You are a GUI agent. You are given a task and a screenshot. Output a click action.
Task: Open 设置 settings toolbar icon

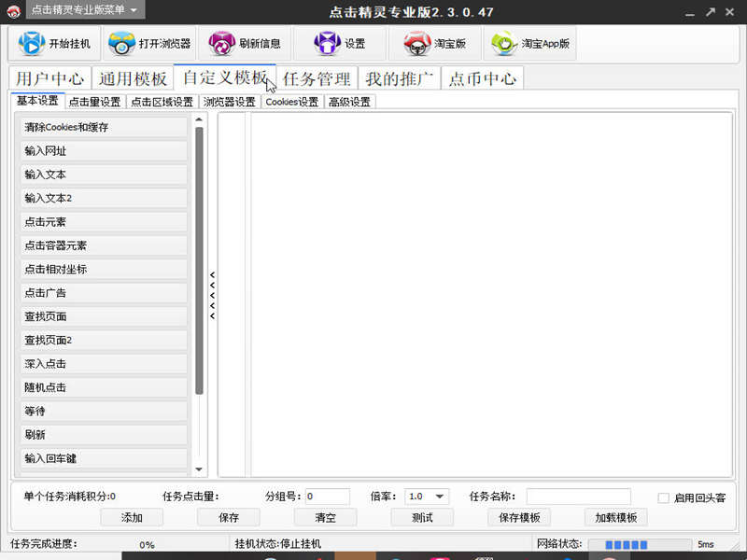tap(327, 44)
